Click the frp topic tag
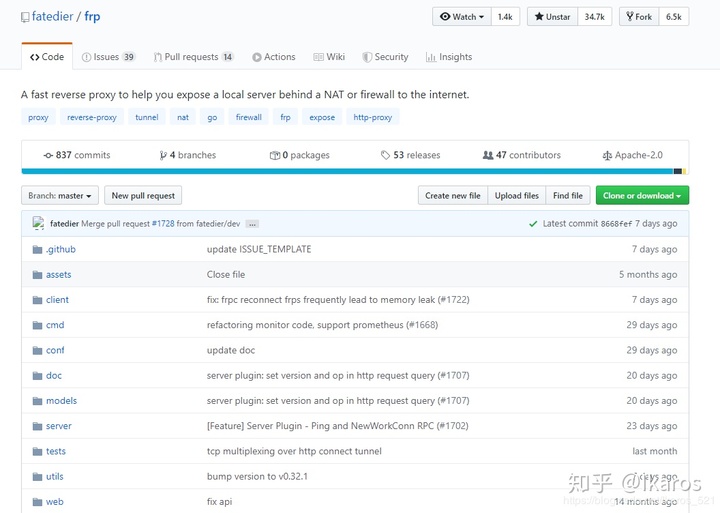The width and height of the screenshot is (720, 513). (285, 117)
